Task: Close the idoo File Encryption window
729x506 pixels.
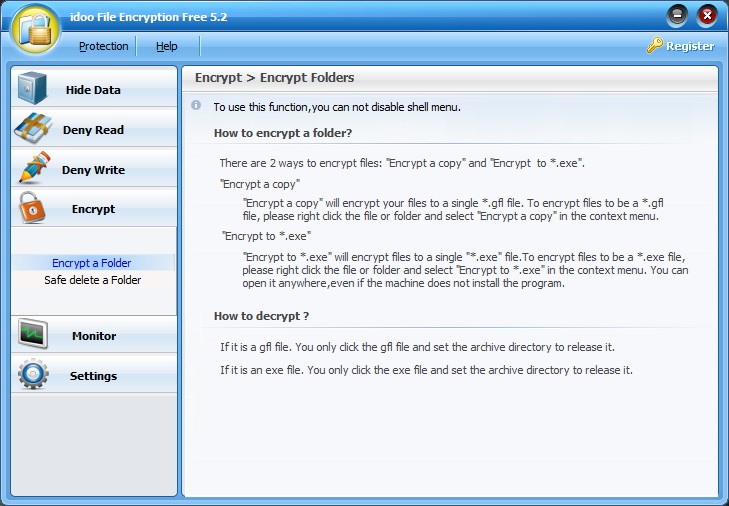Action: [707, 16]
